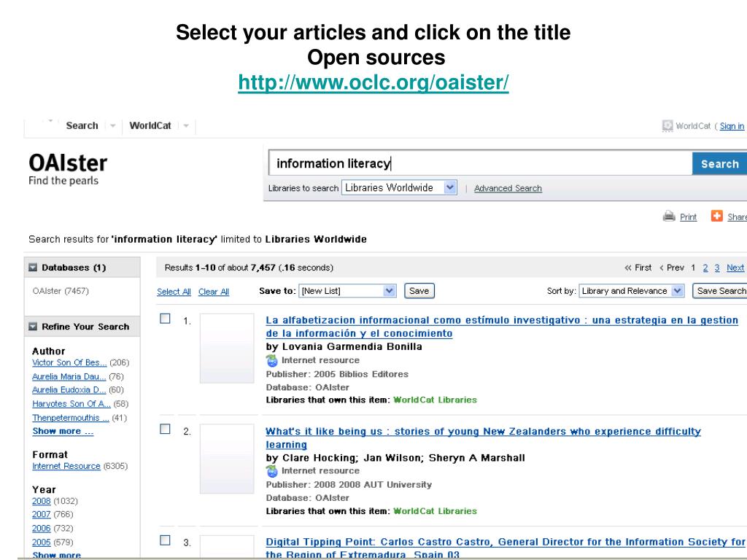Expand the WorldCat menu dropdown arrow

pos(186,125)
